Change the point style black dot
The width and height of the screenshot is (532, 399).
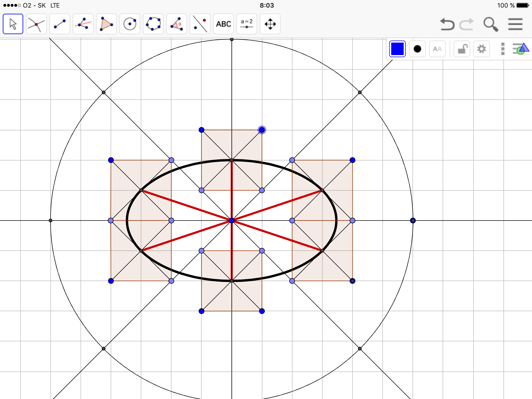point(417,49)
